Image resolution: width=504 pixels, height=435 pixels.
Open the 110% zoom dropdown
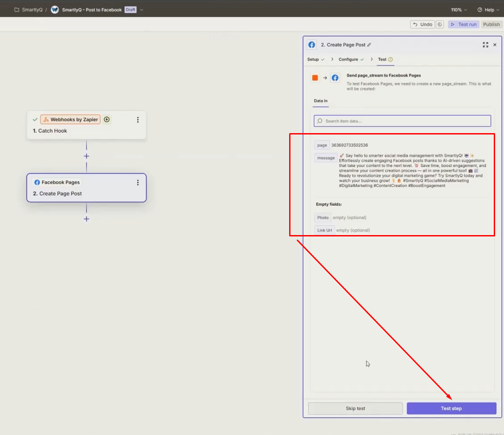[459, 10]
